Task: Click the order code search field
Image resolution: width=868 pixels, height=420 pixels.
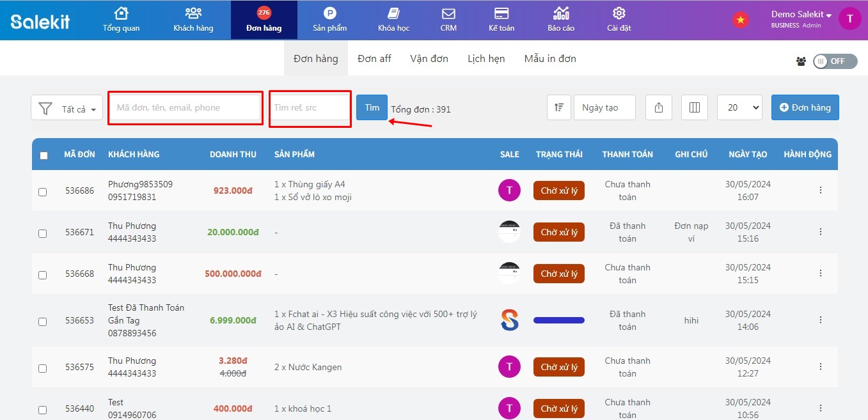Action: 185,108
